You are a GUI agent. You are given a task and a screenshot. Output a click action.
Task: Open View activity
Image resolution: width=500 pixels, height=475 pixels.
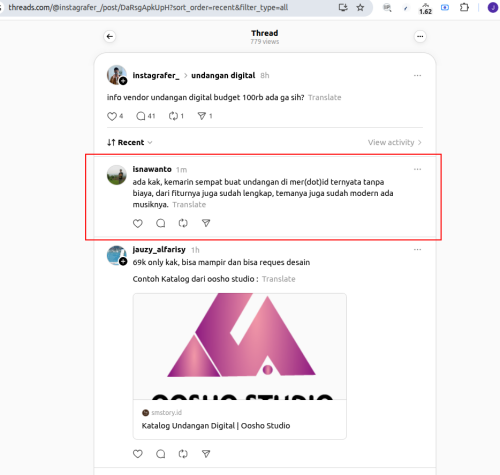pyautogui.click(x=395, y=142)
